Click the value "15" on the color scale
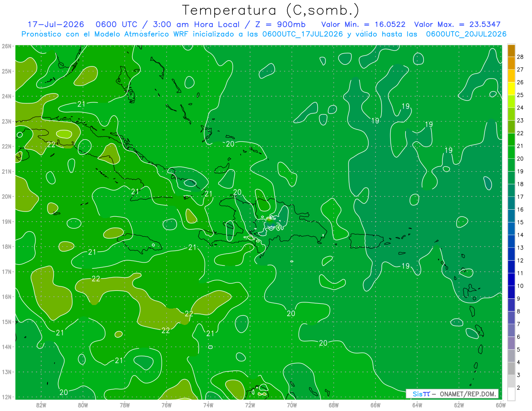The width and height of the screenshot is (532, 411). click(520, 222)
